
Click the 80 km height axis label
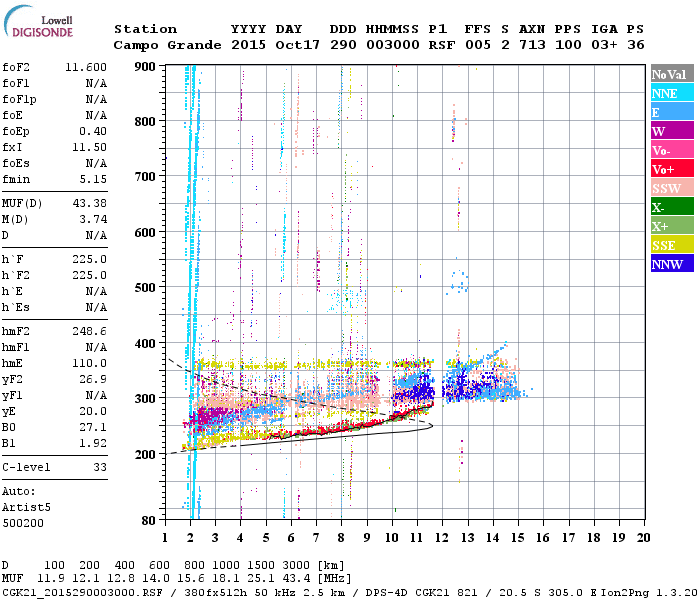click(x=149, y=520)
